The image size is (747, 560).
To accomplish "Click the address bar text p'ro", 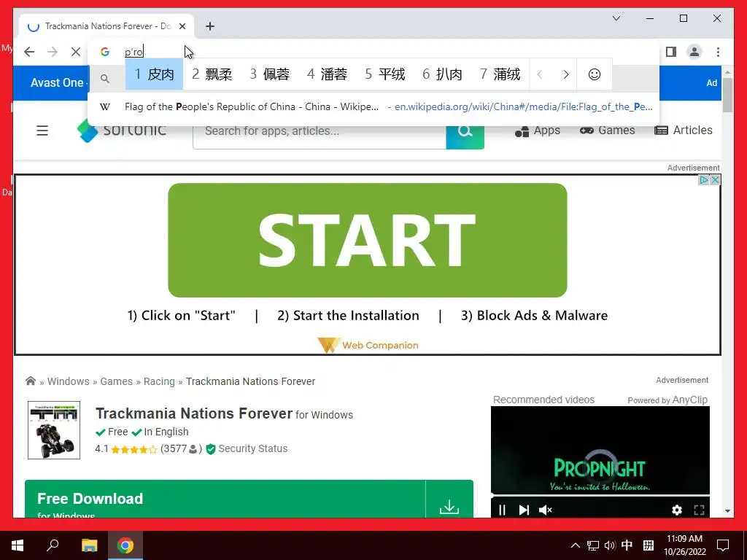I will (134, 52).
